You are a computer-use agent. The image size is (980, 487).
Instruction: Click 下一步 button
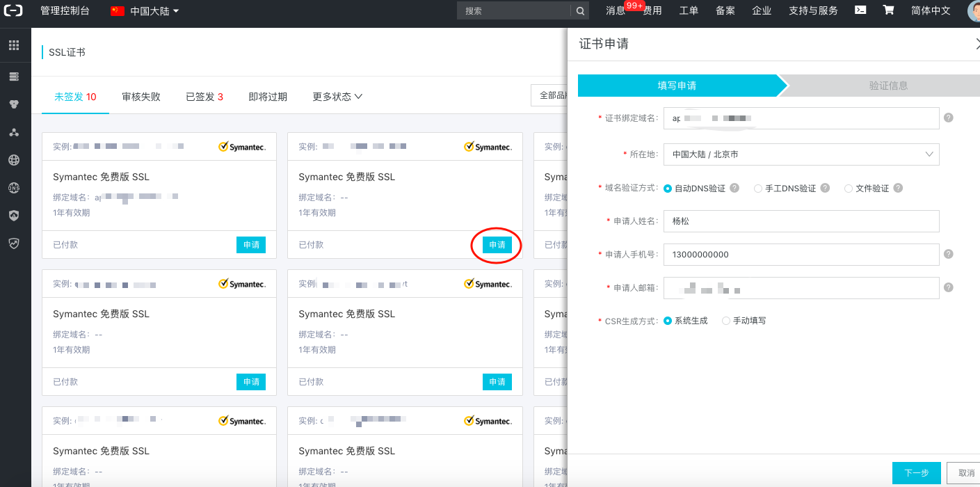(917, 473)
